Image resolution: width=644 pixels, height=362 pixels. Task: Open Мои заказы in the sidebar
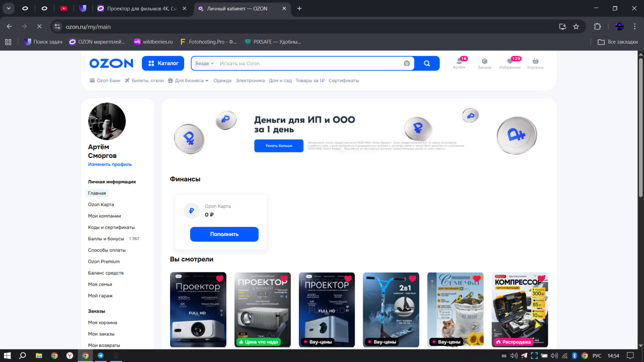click(x=101, y=334)
